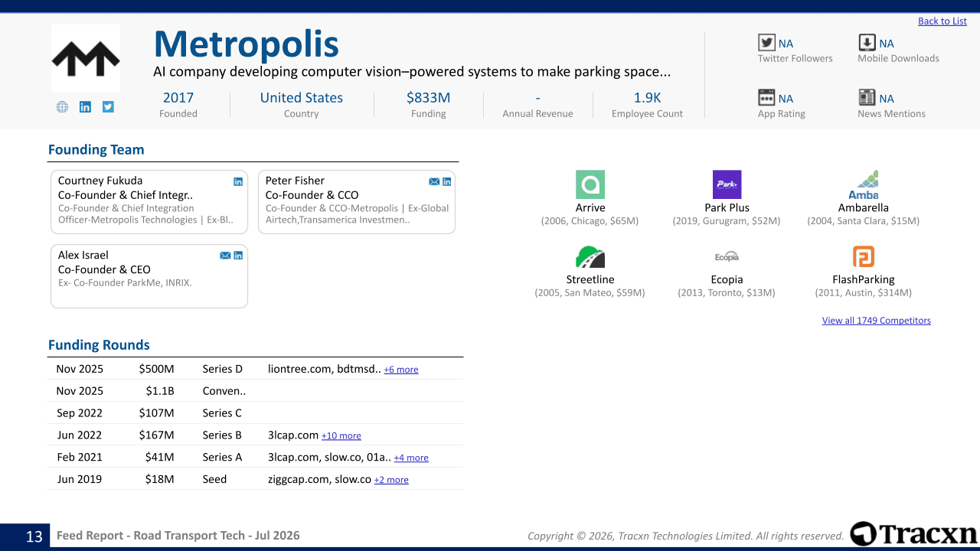Click the Mobile Downloads icon
The image size is (980, 551).
867,43
